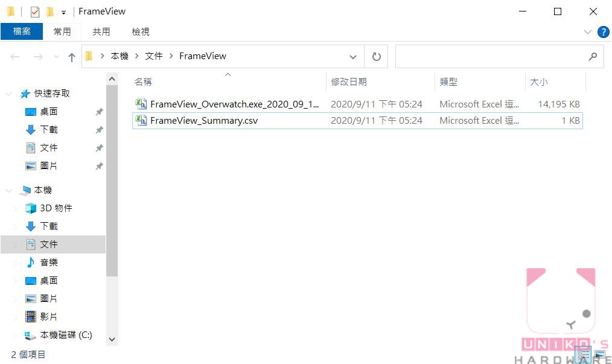Go forward with the right arrow
This screenshot has width=612, height=364.
point(38,57)
